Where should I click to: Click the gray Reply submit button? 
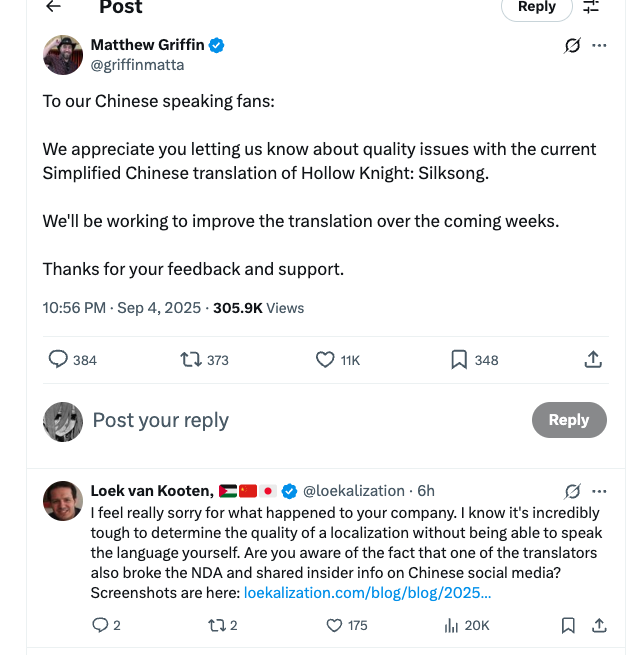coord(569,420)
